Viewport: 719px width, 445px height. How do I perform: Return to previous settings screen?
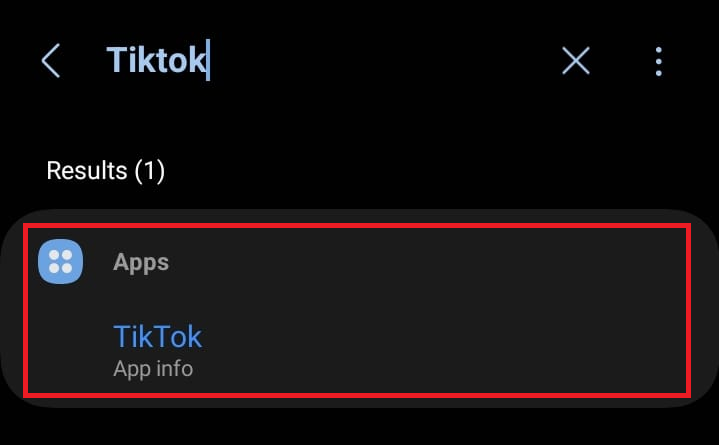tap(50, 62)
